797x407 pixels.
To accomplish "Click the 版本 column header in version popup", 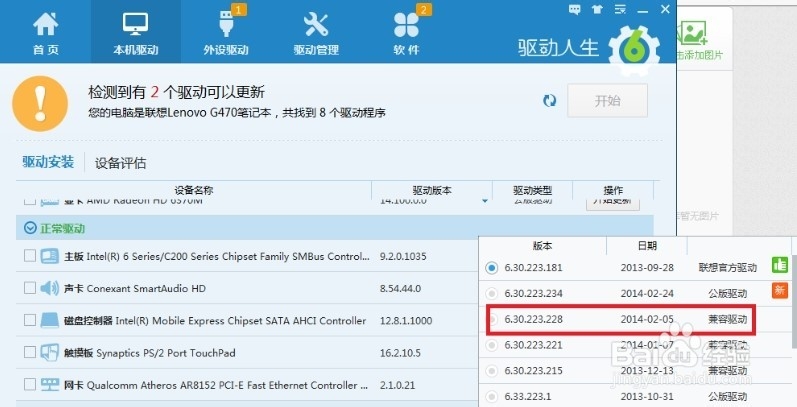I will [542, 246].
